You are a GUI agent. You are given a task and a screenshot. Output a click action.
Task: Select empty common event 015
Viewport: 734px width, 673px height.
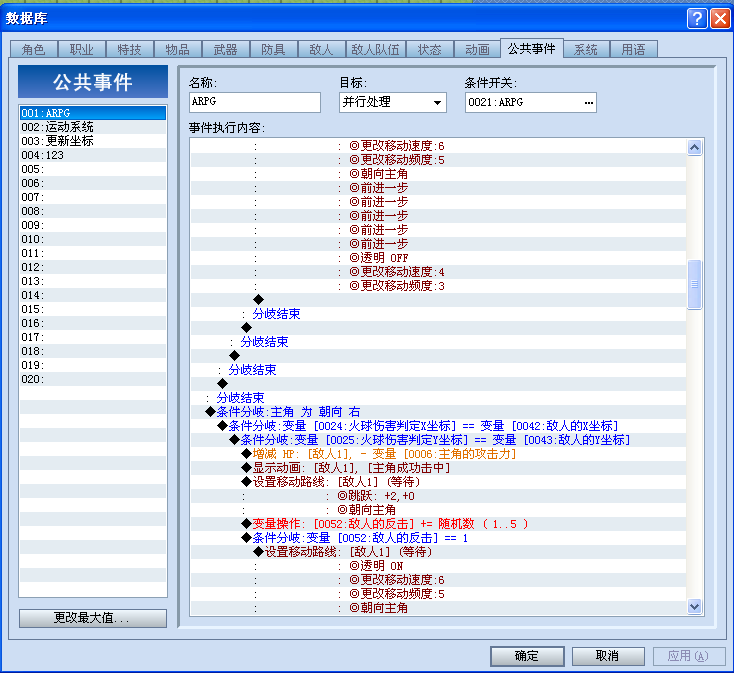[x=93, y=309]
